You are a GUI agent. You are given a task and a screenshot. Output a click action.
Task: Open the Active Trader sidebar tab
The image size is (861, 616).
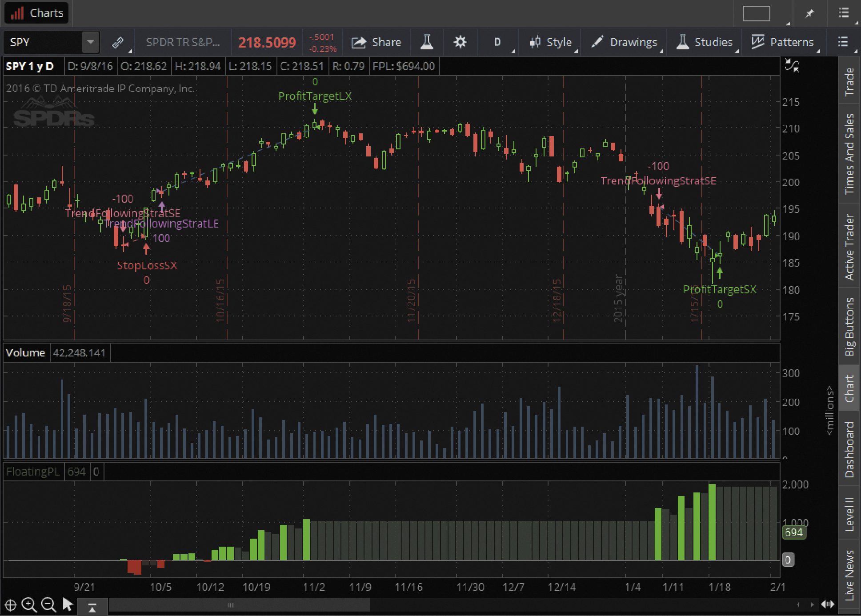pyautogui.click(x=849, y=247)
